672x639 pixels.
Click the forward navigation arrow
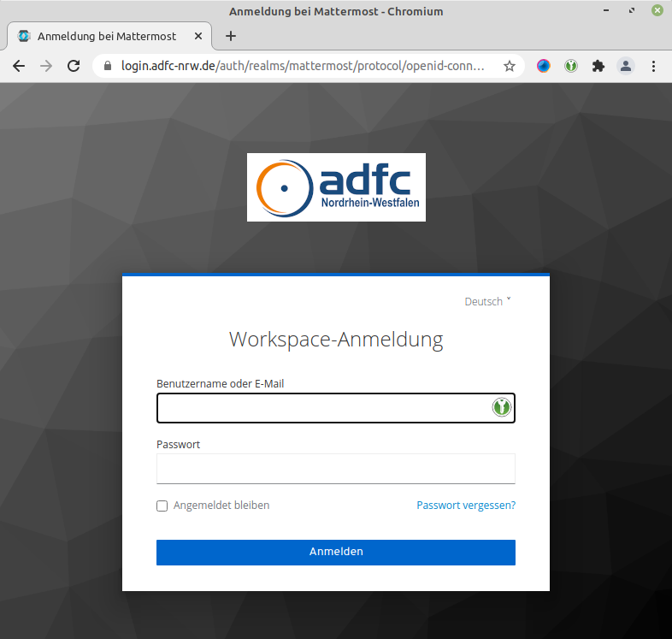point(46,66)
